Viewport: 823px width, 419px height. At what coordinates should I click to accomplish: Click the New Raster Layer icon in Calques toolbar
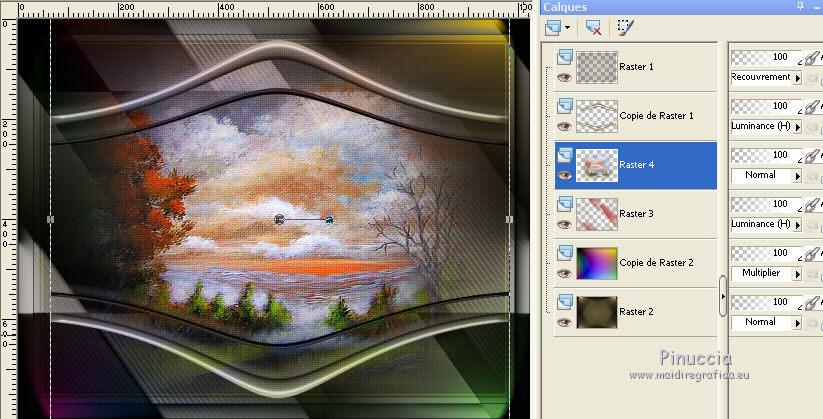pyautogui.click(x=553, y=27)
